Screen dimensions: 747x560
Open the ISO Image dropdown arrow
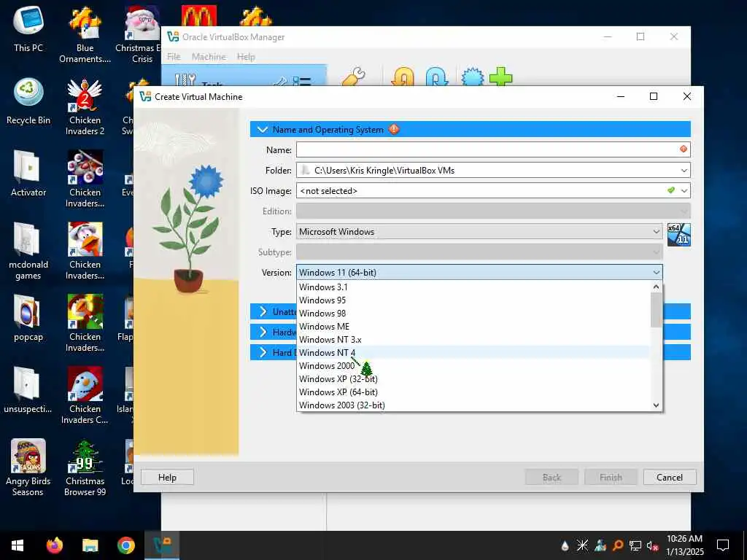tap(684, 191)
